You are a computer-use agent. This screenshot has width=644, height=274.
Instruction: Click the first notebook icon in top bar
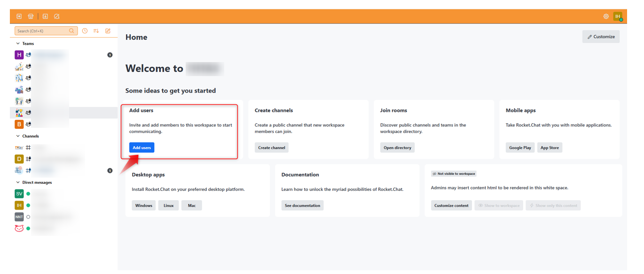19,16
